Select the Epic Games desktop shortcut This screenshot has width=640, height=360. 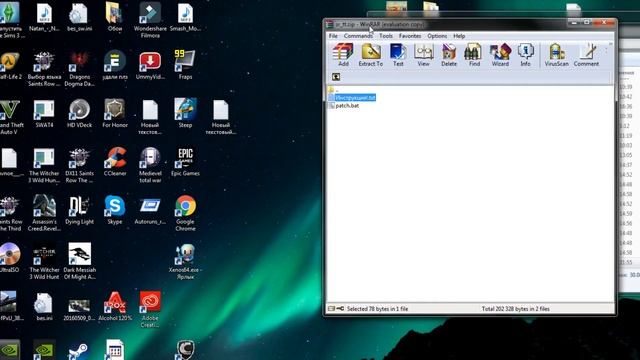pyautogui.click(x=185, y=162)
